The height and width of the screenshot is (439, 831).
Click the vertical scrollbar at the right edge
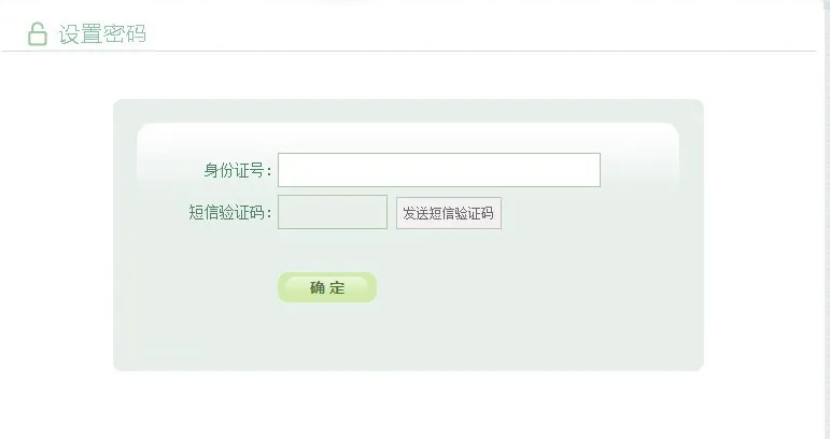(x=828, y=220)
